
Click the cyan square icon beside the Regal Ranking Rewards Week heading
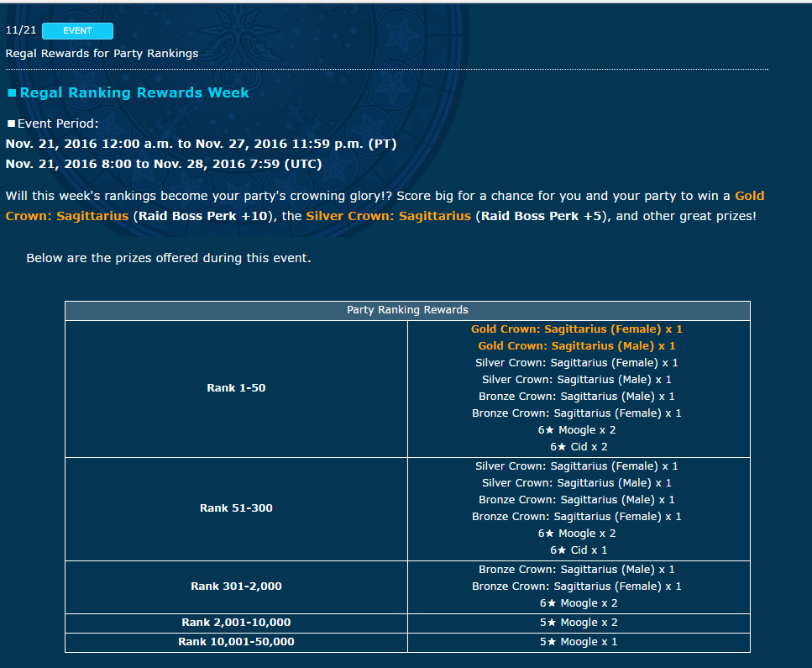12,93
